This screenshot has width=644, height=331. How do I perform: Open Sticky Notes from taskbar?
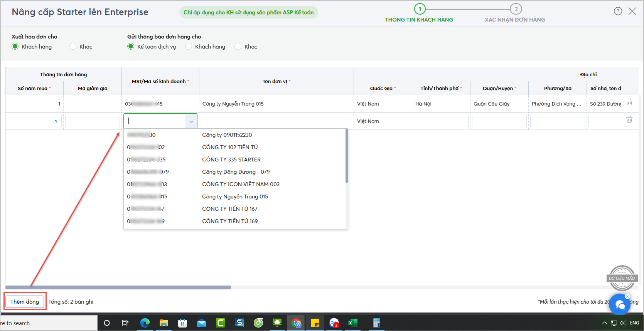(315, 323)
